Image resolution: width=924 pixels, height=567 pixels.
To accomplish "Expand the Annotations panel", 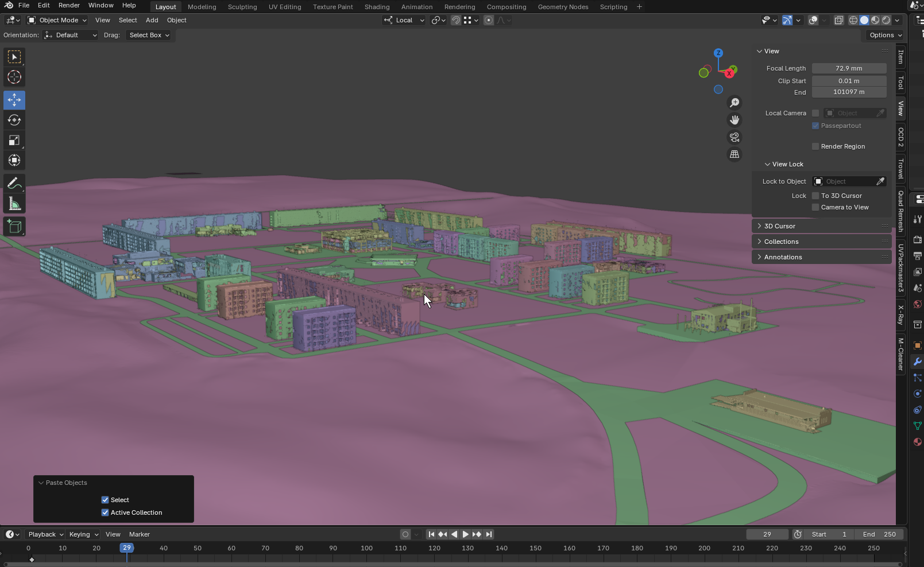I will pos(783,257).
